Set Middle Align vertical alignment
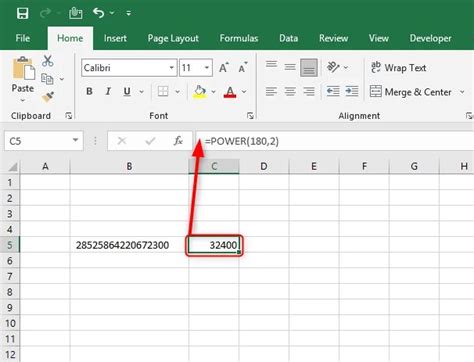 pyautogui.click(x=290, y=67)
